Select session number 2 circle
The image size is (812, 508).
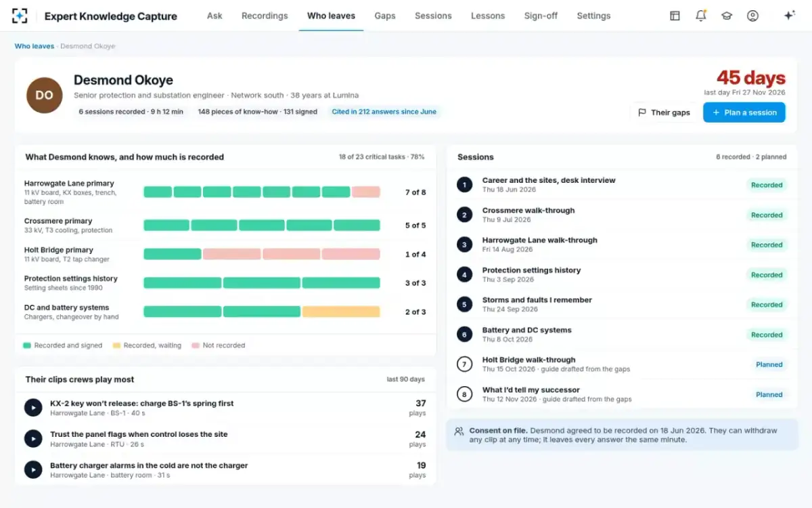click(464, 215)
